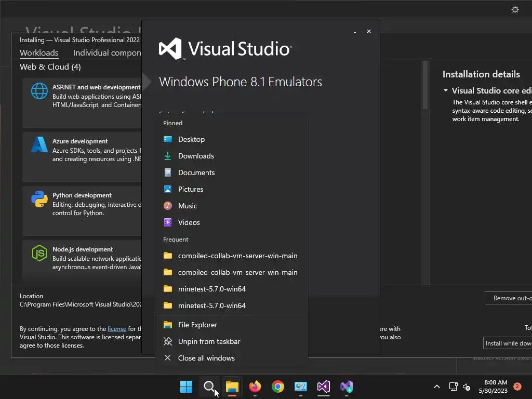This screenshot has width=532, height=399.
Task: Click the Videos film icon
Action: 168,222
